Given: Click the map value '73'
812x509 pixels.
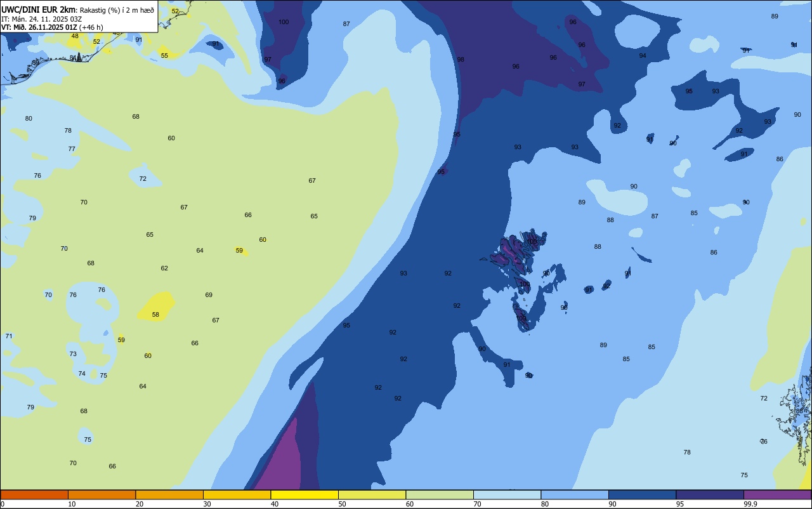Looking at the screenshot, I should coord(73,354).
